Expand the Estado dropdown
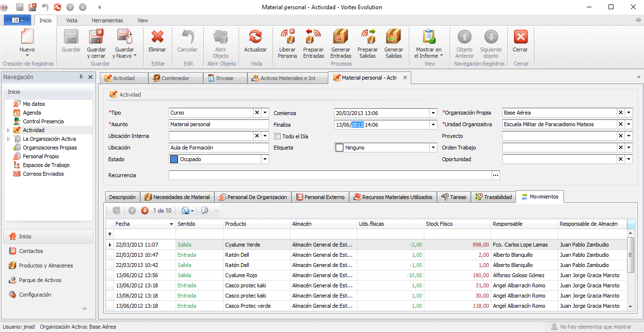The width and height of the screenshot is (644, 333). tap(265, 159)
